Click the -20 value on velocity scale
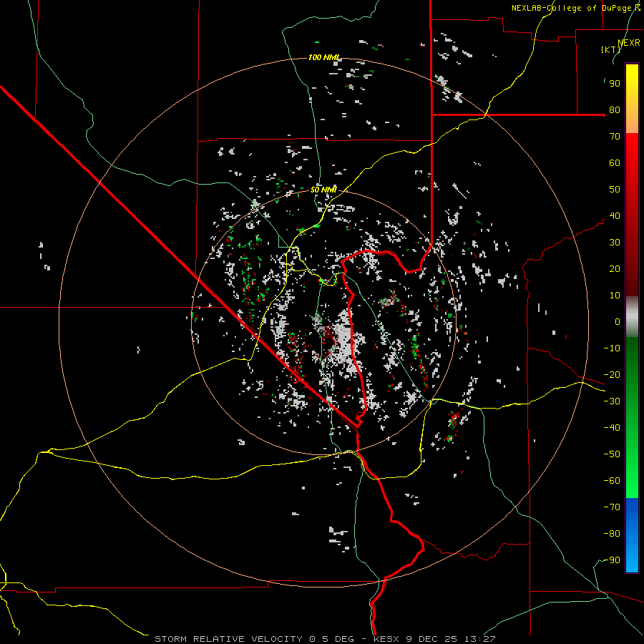Image resolution: width=644 pixels, height=644 pixels. tap(612, 375)
